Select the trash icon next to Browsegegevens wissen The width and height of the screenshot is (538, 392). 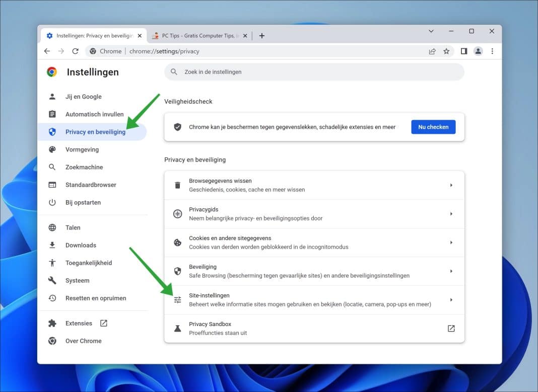pyautogui.click(x=177, y=185)
